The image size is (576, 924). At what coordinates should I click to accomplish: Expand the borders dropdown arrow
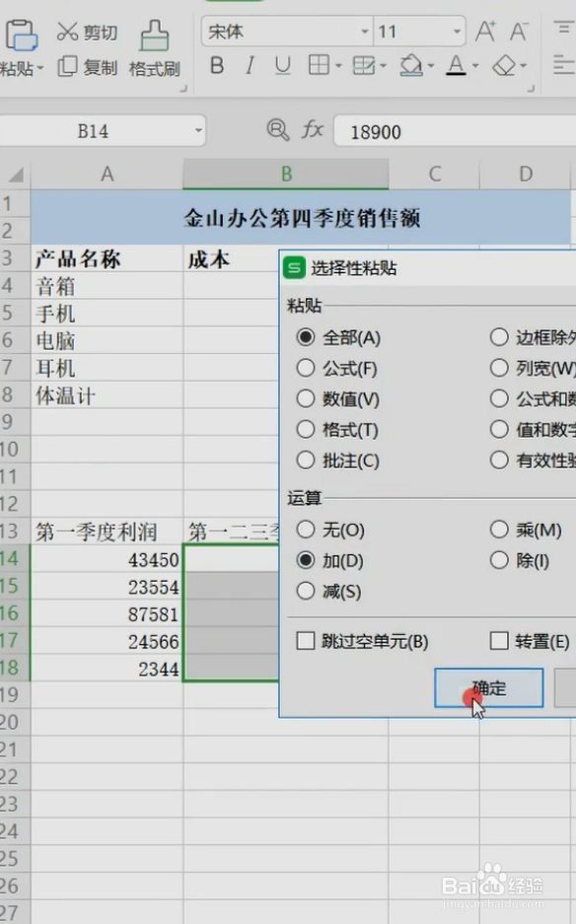(x=338, y=66)
